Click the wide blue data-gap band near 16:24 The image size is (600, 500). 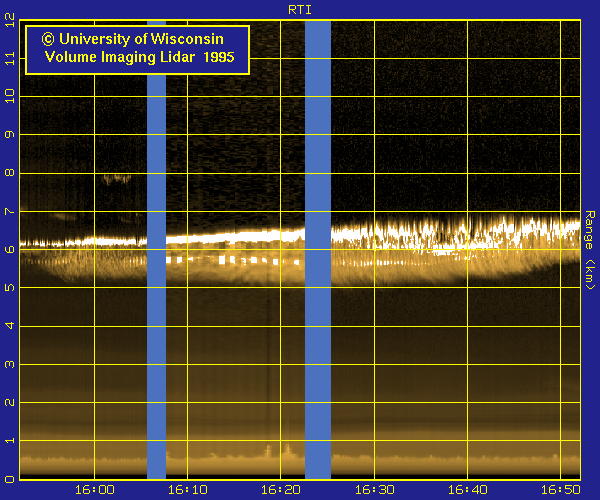[318, 250]
